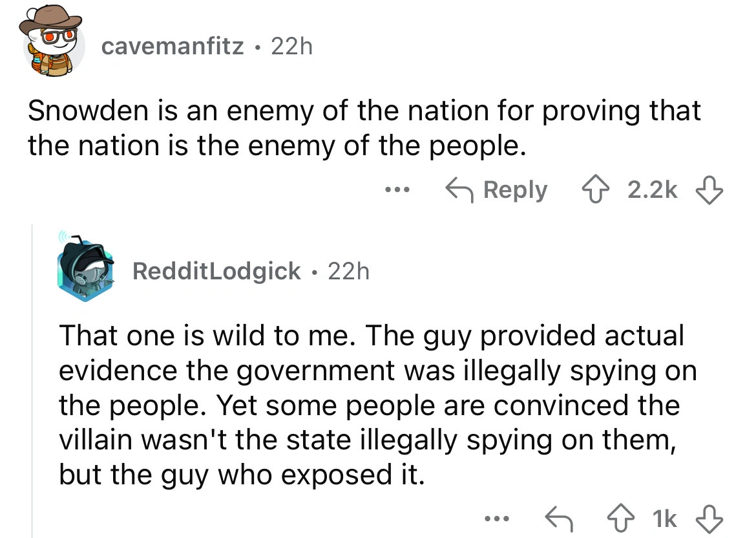Click the "Snowden is an enemy" comment text
Viewport: 756px width, 538px height.
pos(362,129)
